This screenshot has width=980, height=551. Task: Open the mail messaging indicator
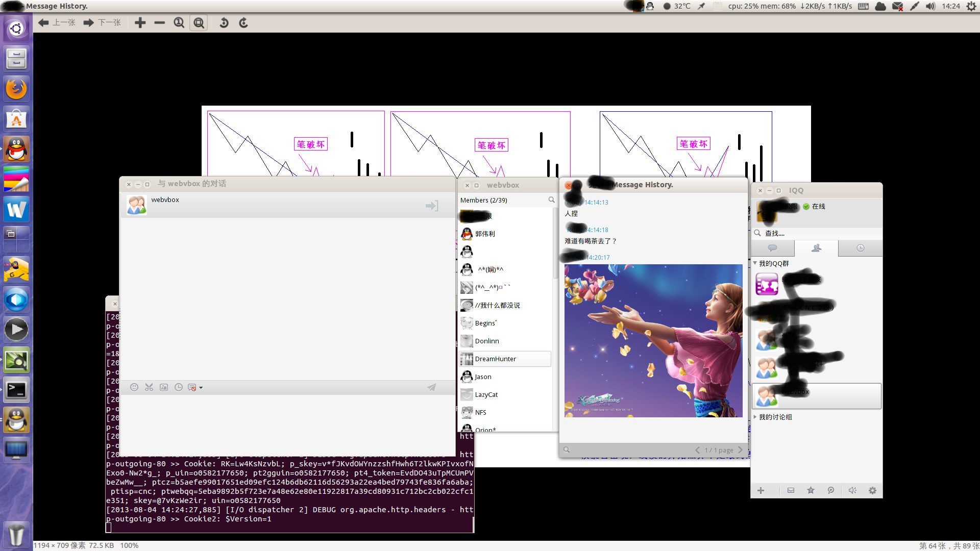coord(897,6)
